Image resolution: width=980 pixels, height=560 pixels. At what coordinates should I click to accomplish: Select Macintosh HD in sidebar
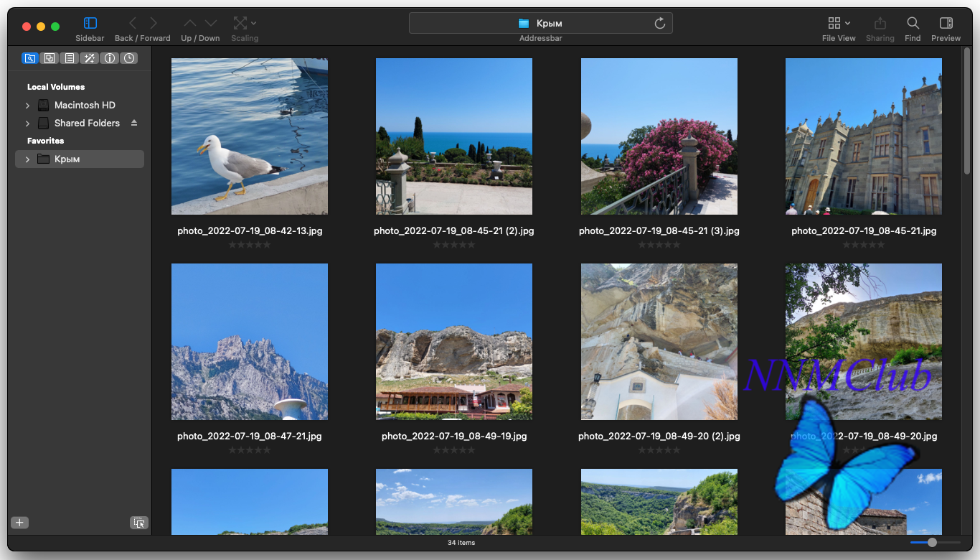click(x=85, y=105)
